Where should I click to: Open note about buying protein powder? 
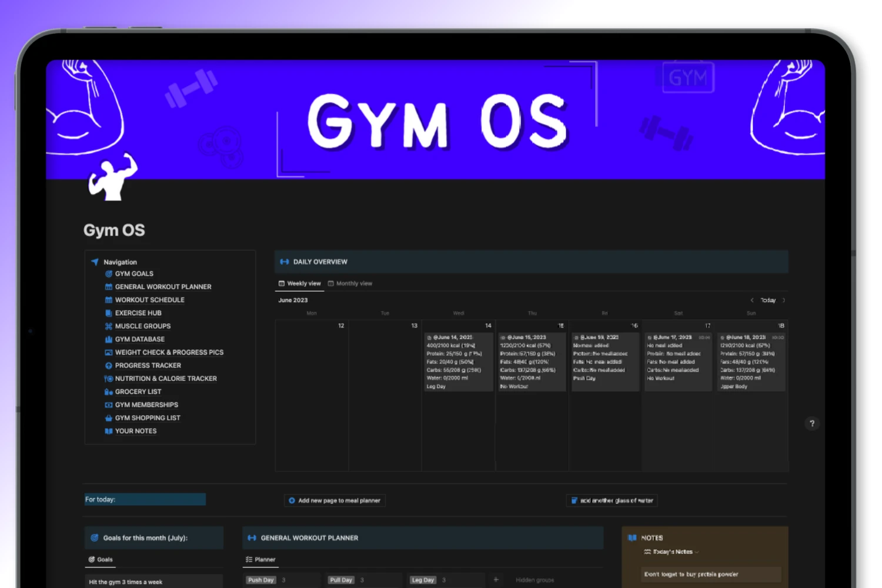711,574
